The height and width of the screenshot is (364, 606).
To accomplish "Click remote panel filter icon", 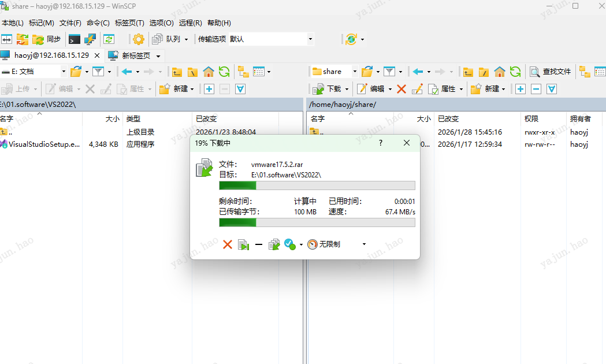I will point(389,72).
